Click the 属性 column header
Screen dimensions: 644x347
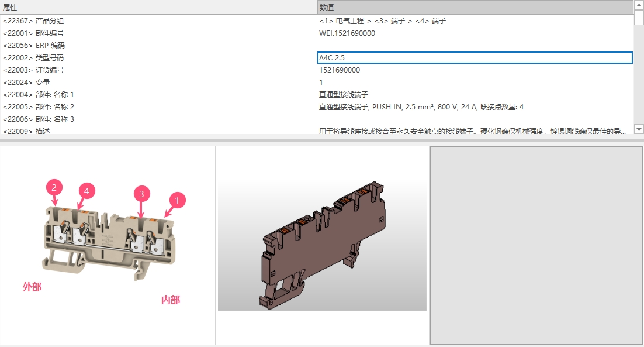(x=158, y=7)
